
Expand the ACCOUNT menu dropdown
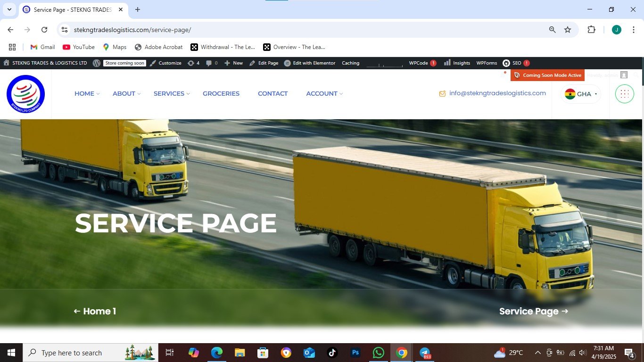(324, 94)
